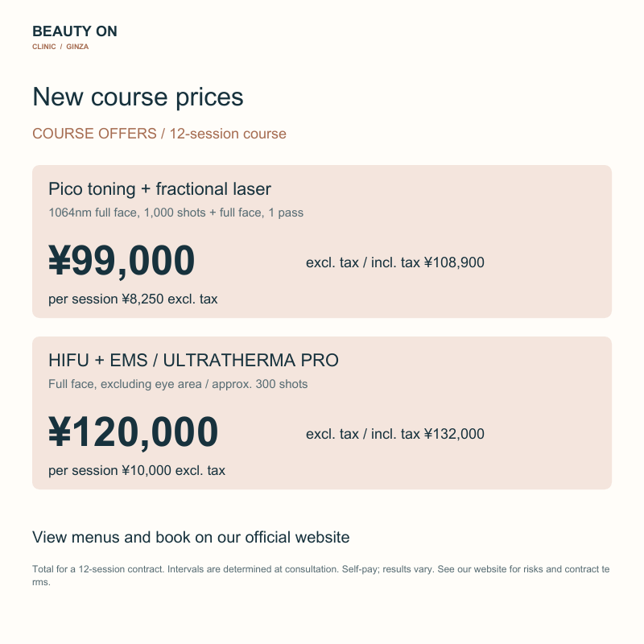
Task: Click the 12-session contract disclaimer text
Action: 320,576
